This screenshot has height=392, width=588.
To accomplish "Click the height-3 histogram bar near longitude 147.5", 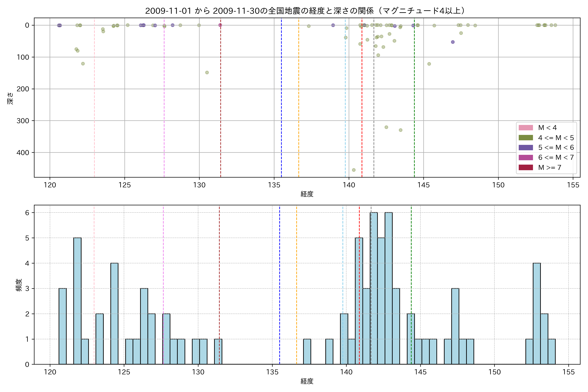I will (455, 326).
